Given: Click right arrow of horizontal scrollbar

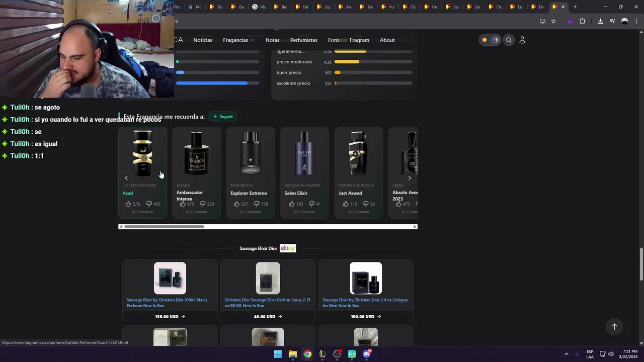Looking at the screenshot, I should [415, 227].
